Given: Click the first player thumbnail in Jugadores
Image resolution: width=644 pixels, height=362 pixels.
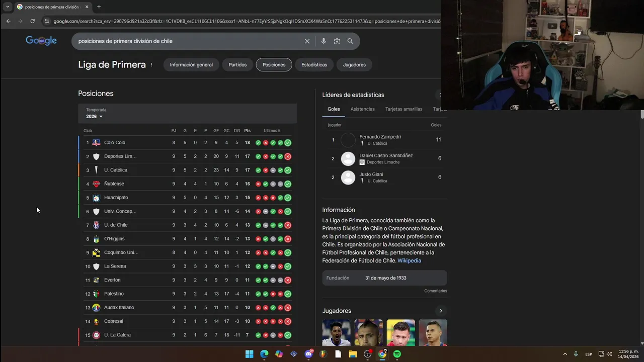Looking at the screenshot, I should coord(336,333).
